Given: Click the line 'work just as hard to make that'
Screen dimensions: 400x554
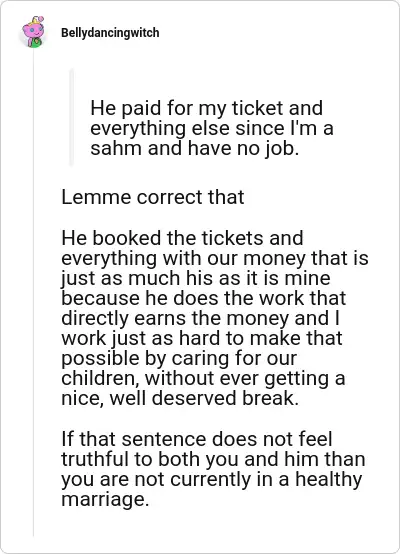Looking at the screenshot, I should tap(202, 338).
